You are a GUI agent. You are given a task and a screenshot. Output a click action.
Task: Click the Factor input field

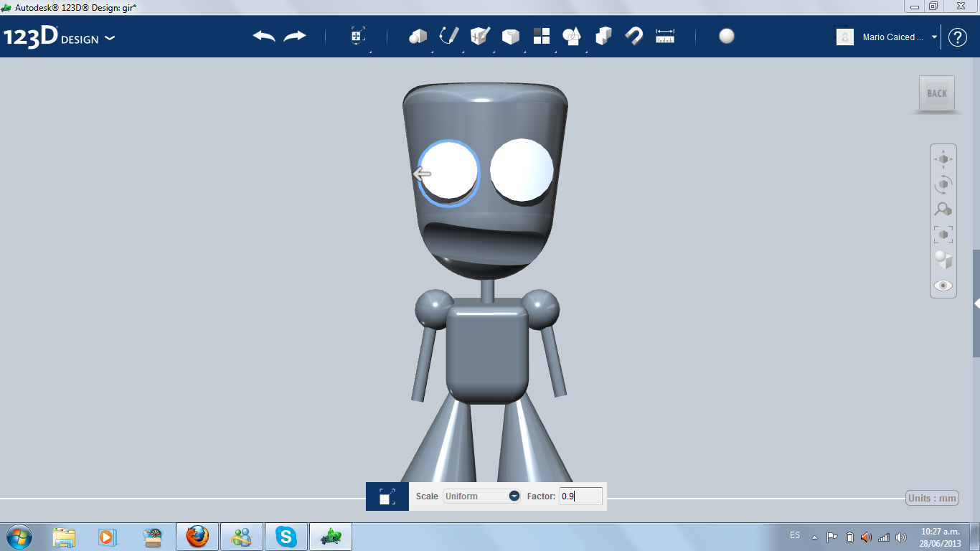click(581, 496)
